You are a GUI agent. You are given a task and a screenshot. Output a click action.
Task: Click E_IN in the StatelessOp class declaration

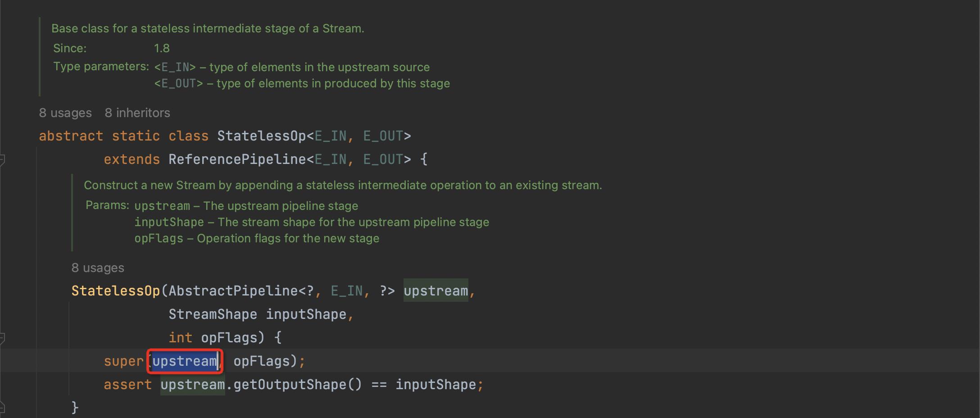click(x=330, y=136)
